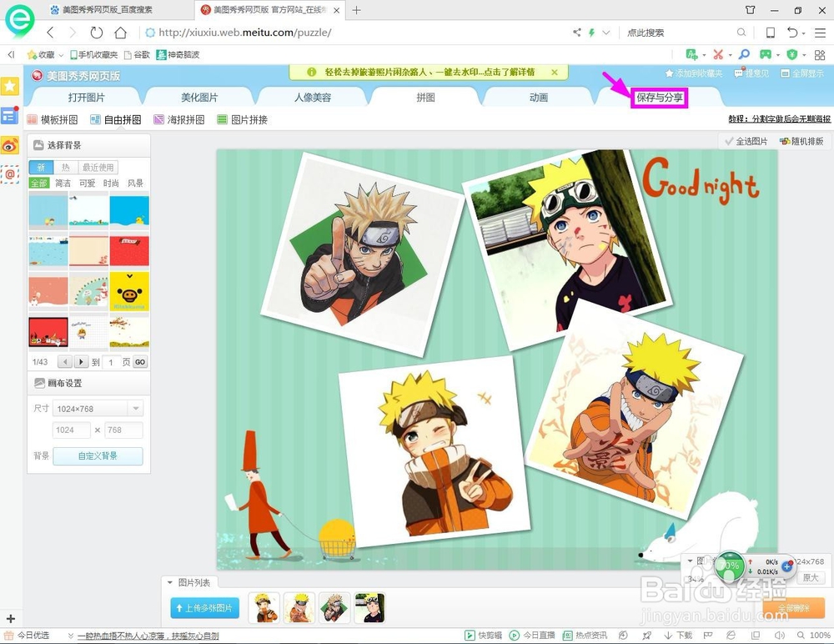Open 今日直播 in status bar
The width and height of the screenshot is (834, 644).
pos(532,636)
